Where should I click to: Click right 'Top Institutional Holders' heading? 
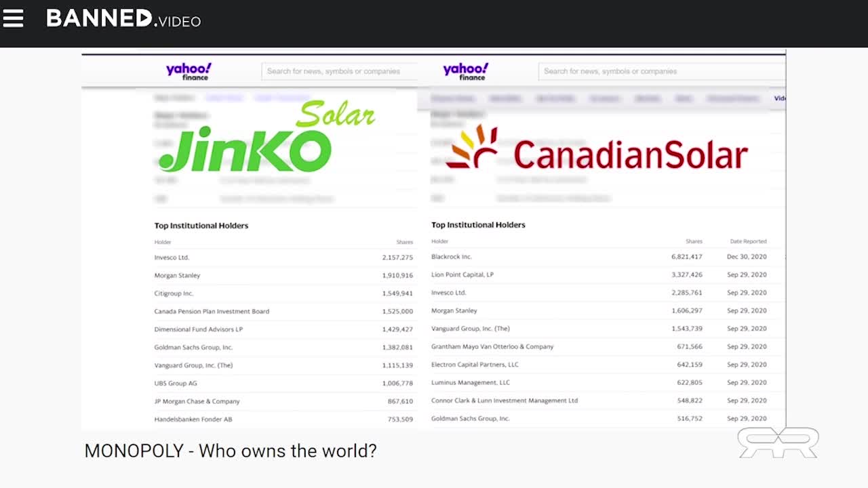[478, 225]
